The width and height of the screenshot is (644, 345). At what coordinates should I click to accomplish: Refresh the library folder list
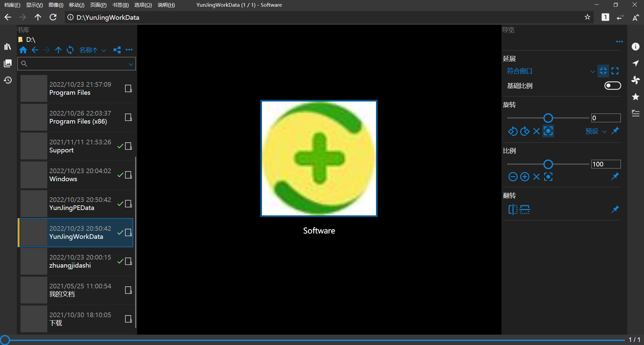pyautogui.click(x=70, y=50)
